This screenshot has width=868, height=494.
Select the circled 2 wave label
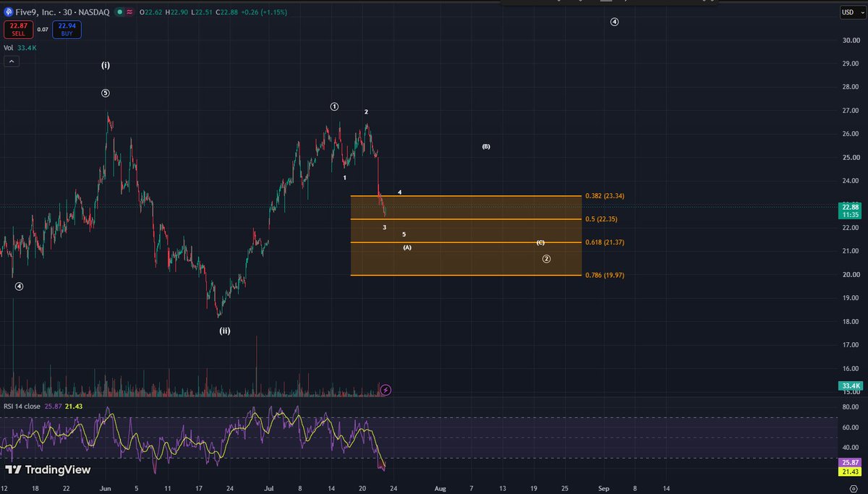[x=546, y=258]
